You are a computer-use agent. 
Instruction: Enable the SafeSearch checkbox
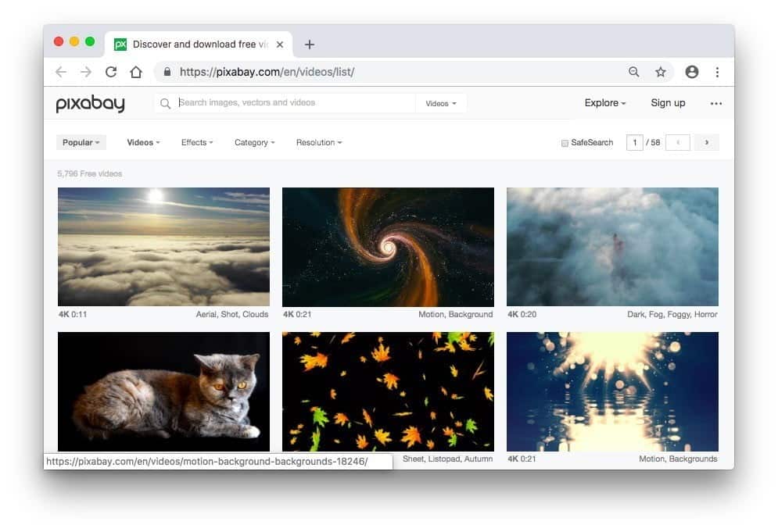pyautogui.click(x=565, y=143)
